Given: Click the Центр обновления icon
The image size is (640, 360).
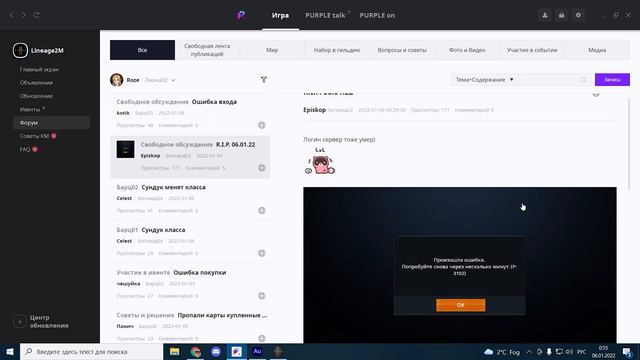Looking at the screenshot, I should tap(20, 321).
